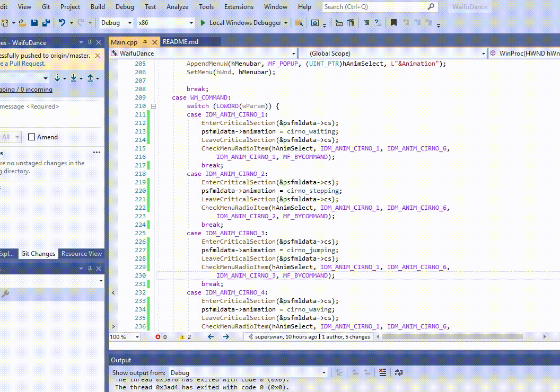This screenshot has height=392, width=560.
Task: Click the Push icon in Git Changes
Action: [x=90, y=78]
